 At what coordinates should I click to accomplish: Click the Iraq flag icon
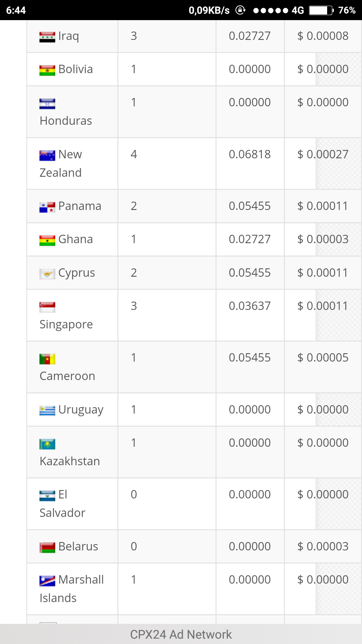[x=47, y=37]
